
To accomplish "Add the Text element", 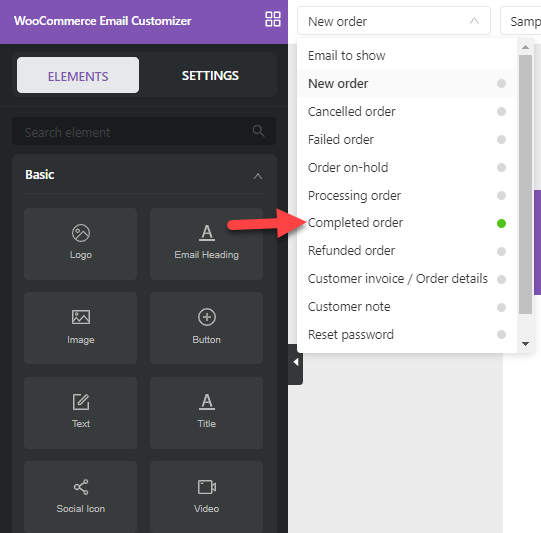I will pyautogui.click(x=80, y=413).
